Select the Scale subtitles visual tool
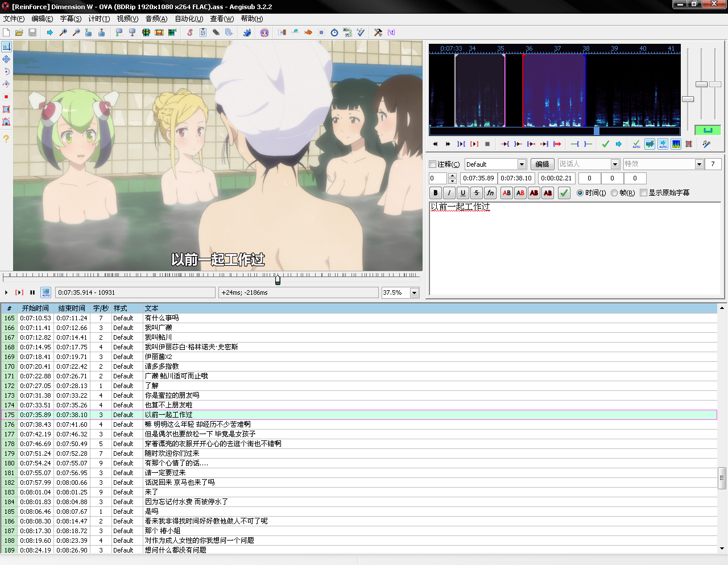This screenshot has height=565, width=728. 6,97
